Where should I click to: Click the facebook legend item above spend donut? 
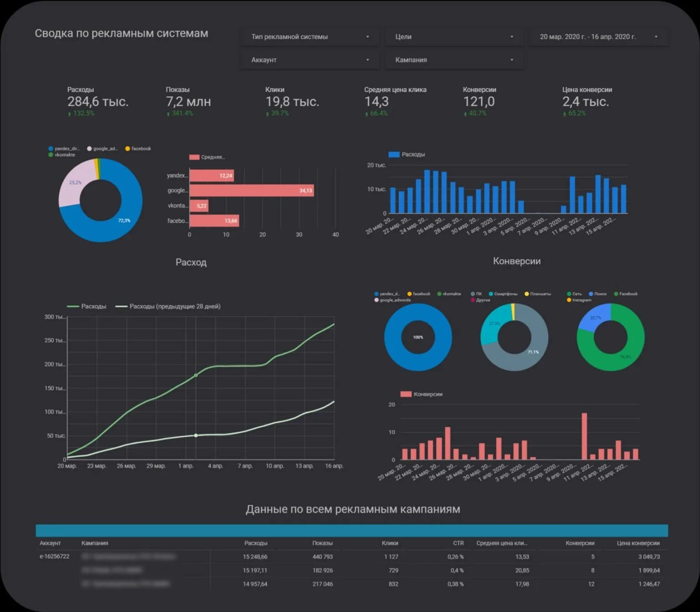point(138,149)
